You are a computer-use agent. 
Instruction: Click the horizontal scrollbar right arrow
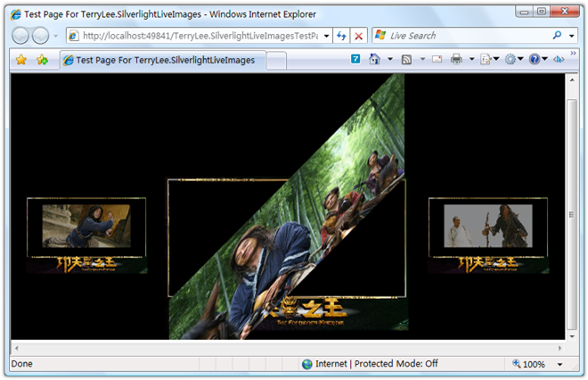(x=559, y=348)
